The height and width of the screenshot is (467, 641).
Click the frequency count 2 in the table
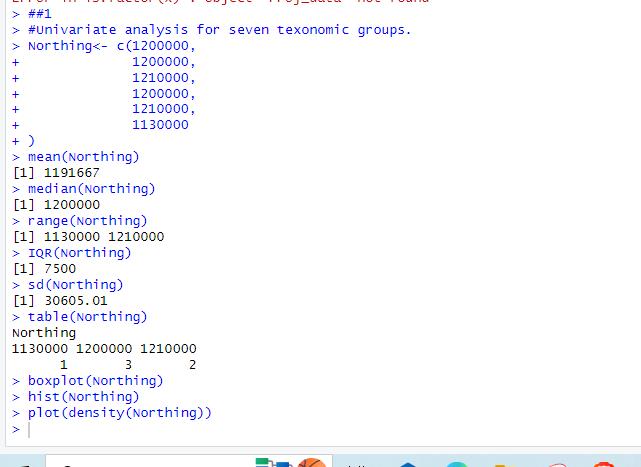[x=192, y=364]
